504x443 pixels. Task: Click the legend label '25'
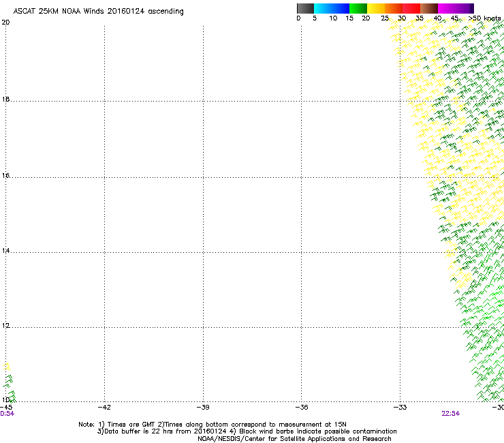tap(385, 18)
